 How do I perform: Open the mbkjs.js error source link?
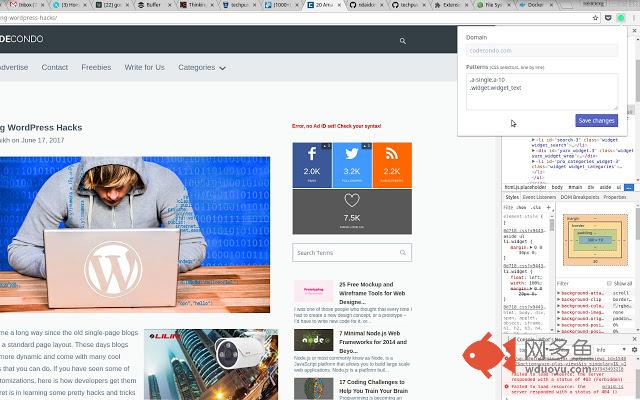pos(612,387)
